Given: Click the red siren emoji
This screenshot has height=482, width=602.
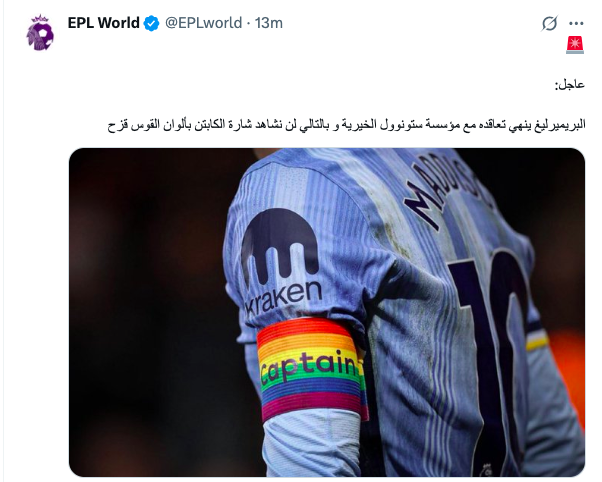Looking at the screenshot, I should click(x=575, y=45).
